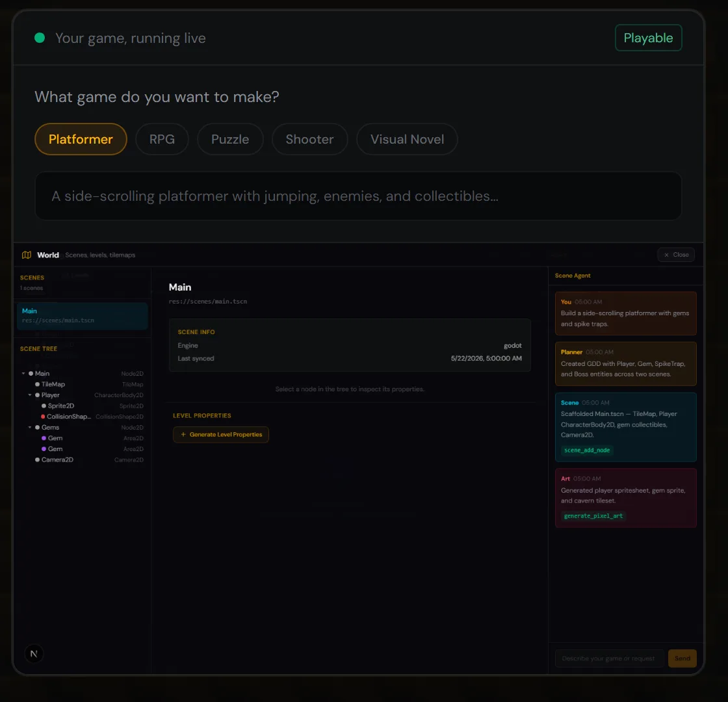This screenshot has width=728, height=702.
Task: Select the Sprite2D node
Action: pyautogui.click(x=82, y=406)
